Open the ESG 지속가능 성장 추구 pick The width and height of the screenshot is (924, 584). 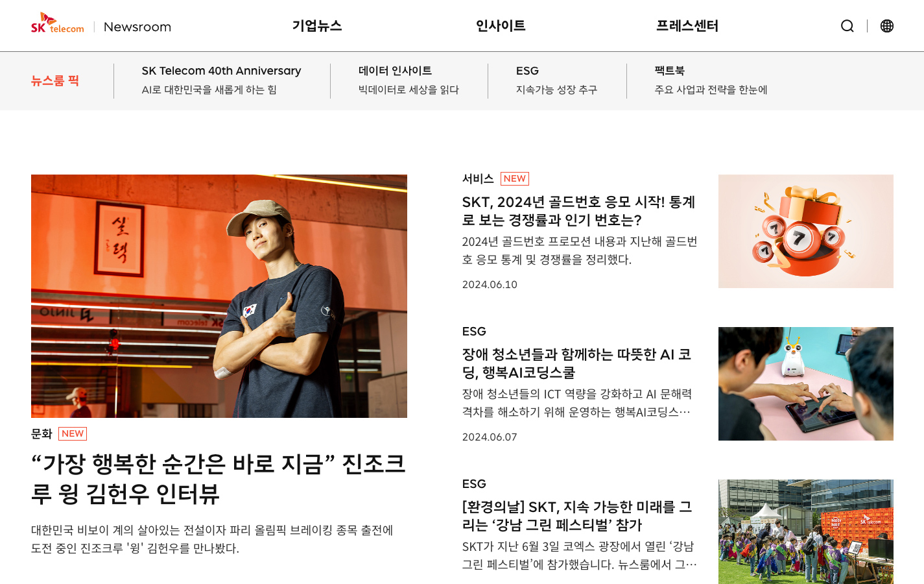(x=556, y=80)
